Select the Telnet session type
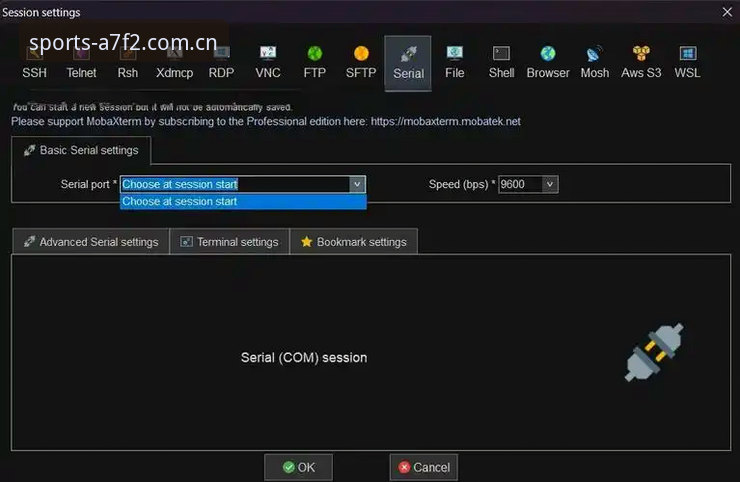 click(81, 63)
